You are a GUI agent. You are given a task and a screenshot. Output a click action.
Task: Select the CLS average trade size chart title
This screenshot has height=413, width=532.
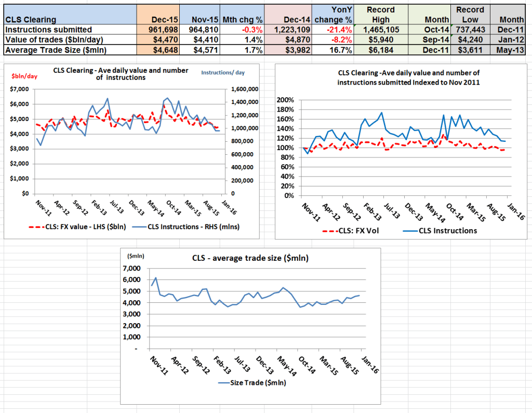pyautogui.click(x=250, y=258)
